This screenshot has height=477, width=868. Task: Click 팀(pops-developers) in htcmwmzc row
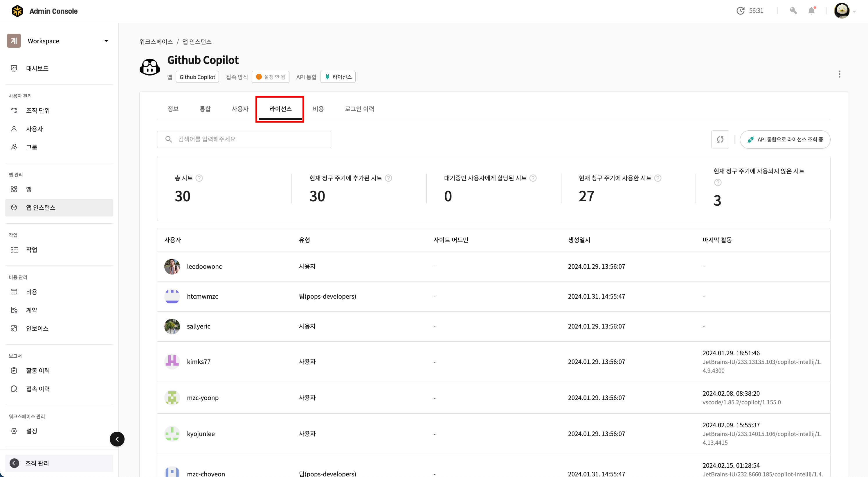coord(327,296)
